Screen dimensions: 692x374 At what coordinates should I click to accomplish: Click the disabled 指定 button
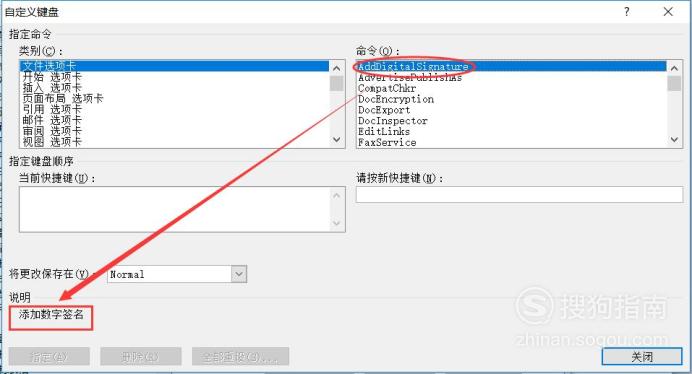[x=49, y=356]
